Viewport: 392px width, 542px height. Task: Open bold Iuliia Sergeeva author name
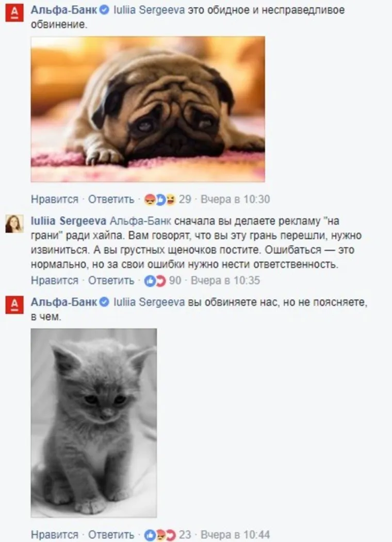pos(69,221)
